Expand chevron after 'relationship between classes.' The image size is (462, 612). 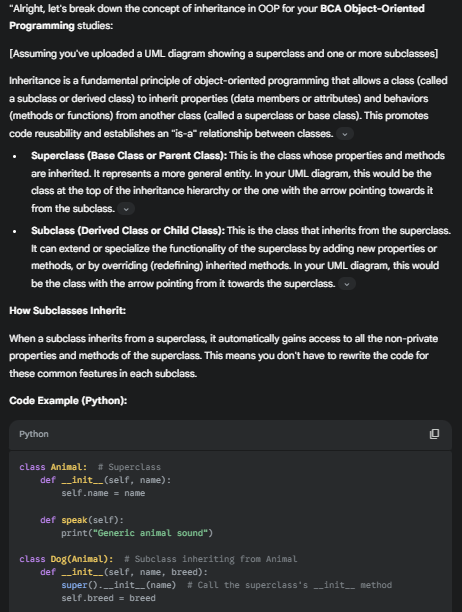[x=345, y=134]
